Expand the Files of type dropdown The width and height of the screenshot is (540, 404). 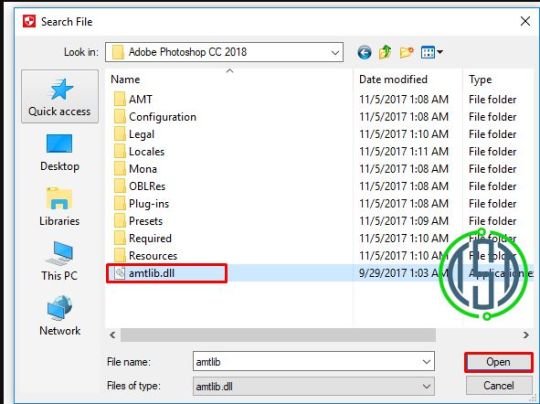(426, 386)
